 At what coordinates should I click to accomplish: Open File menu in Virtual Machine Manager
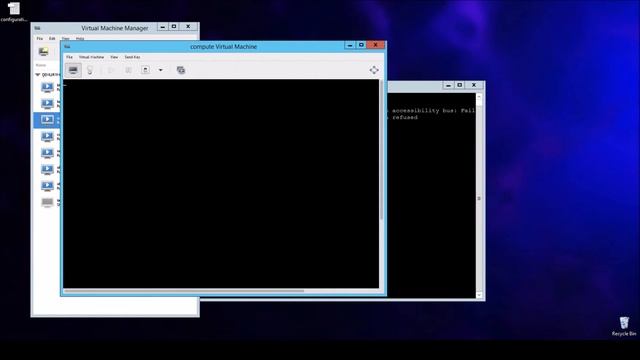[x=40, y=38]
